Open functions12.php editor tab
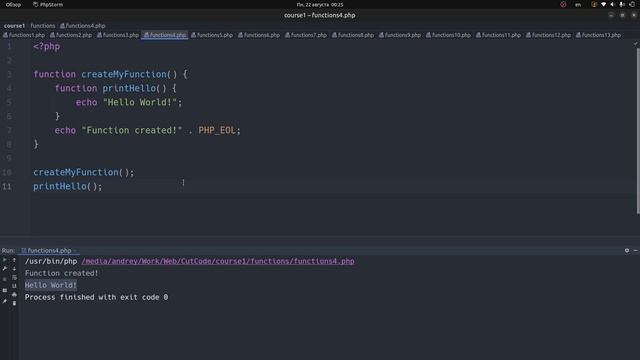The height and width of the screenshot is (360, 640). click(548, 35)
